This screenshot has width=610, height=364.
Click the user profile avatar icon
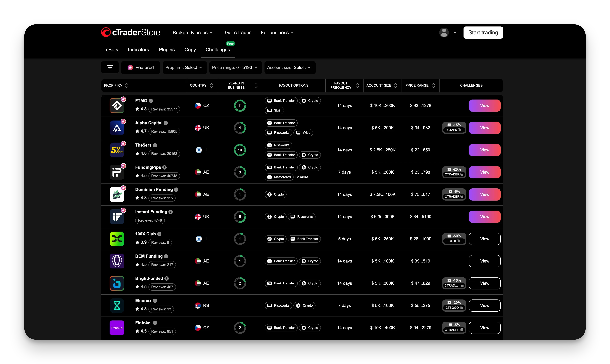coord(444,32)
